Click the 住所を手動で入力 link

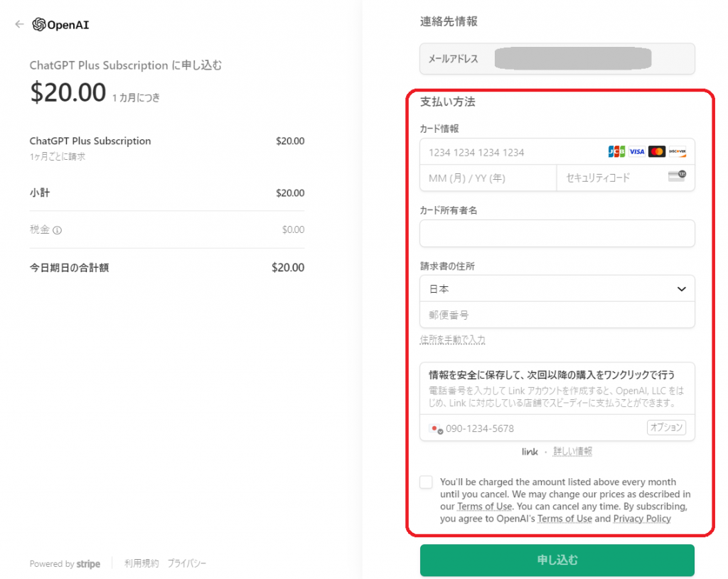coord(453,340)
